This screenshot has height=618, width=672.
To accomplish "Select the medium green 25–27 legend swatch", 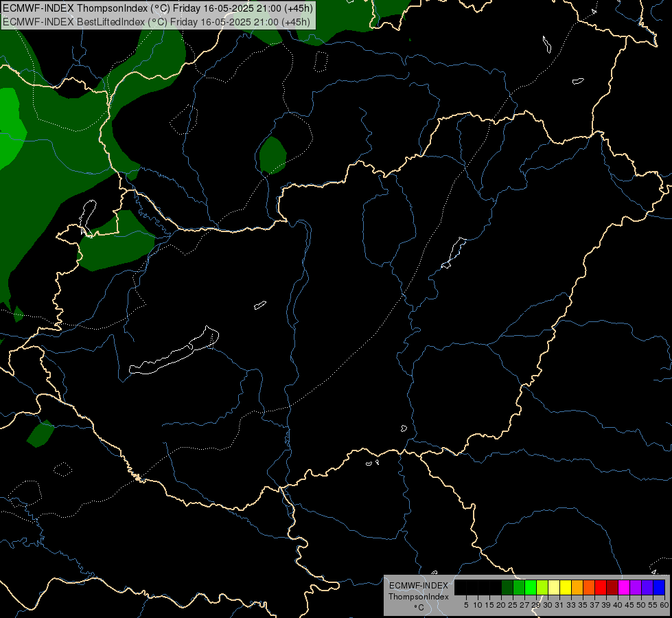I will pyautogui.click(x=519, y=587).
